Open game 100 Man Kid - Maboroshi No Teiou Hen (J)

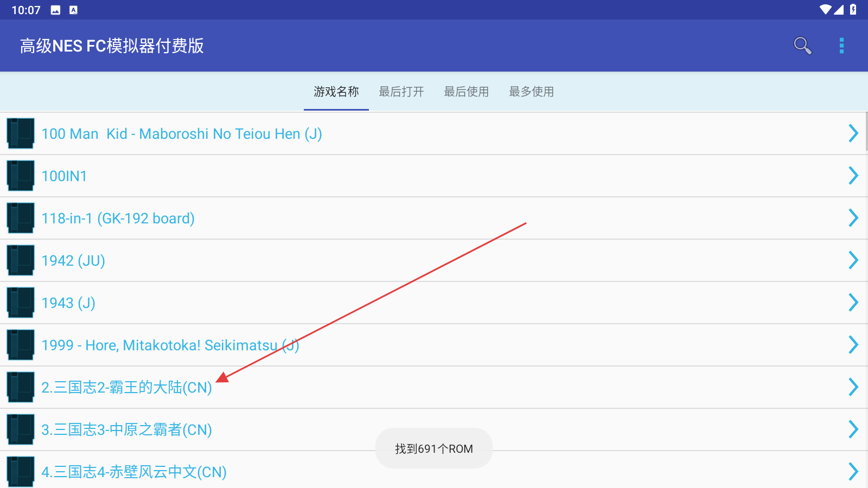point(434,133)
